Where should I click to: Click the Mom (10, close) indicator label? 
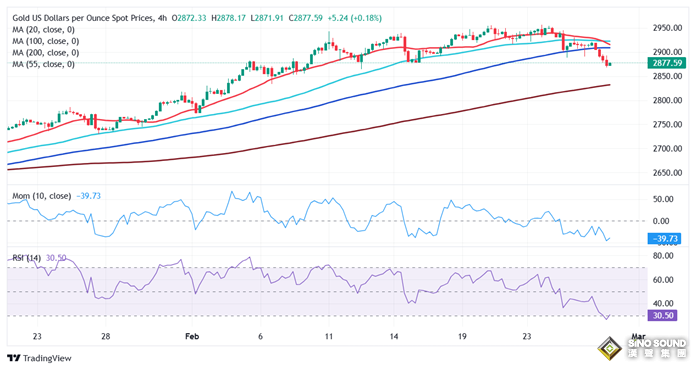pyautogui.click(x=42, y=196)
